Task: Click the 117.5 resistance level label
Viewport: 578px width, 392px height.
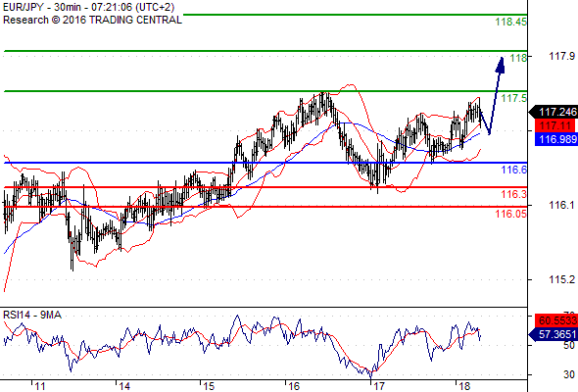Action: (x=514, y=98)
